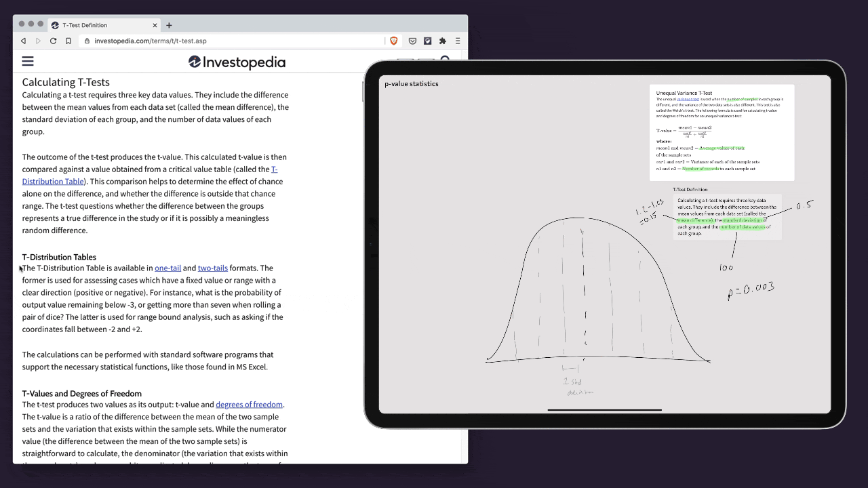868x488 pixels.
Task: Open Investopedia's site navigation hamburger menu
Action: click(x=28, y=62)
